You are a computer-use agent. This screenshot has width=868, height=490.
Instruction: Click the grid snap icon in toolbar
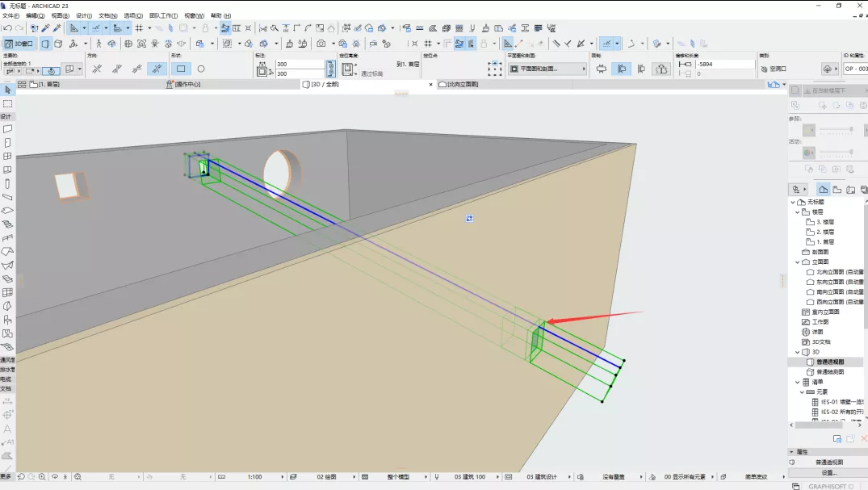pyautogui.click(x=139, y=28)
